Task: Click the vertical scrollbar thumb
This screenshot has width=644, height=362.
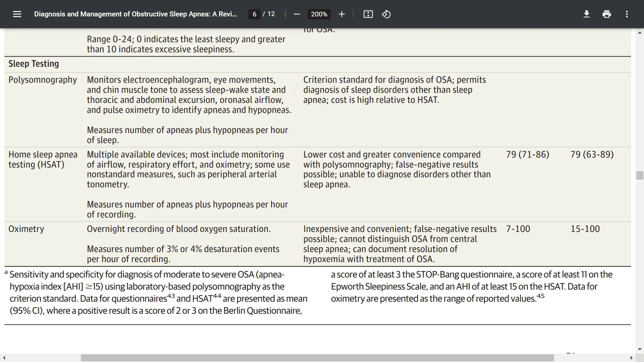Action: (x=640, y=175)
